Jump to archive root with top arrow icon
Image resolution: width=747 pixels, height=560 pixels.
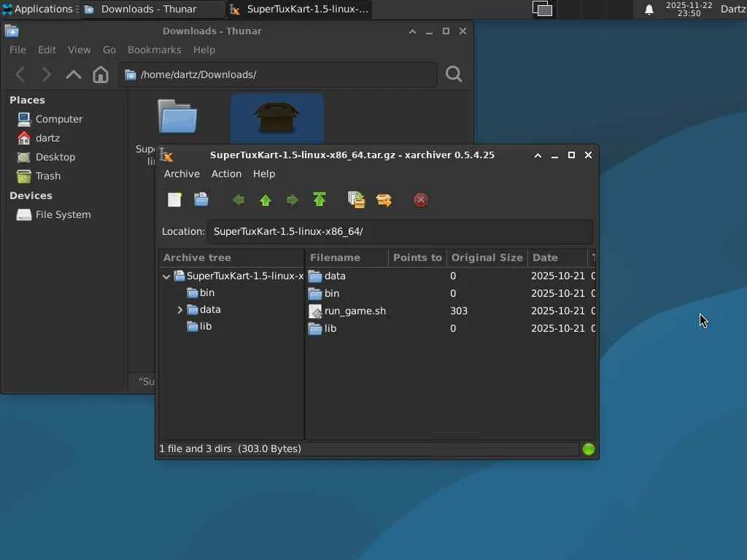pos(320,200)
